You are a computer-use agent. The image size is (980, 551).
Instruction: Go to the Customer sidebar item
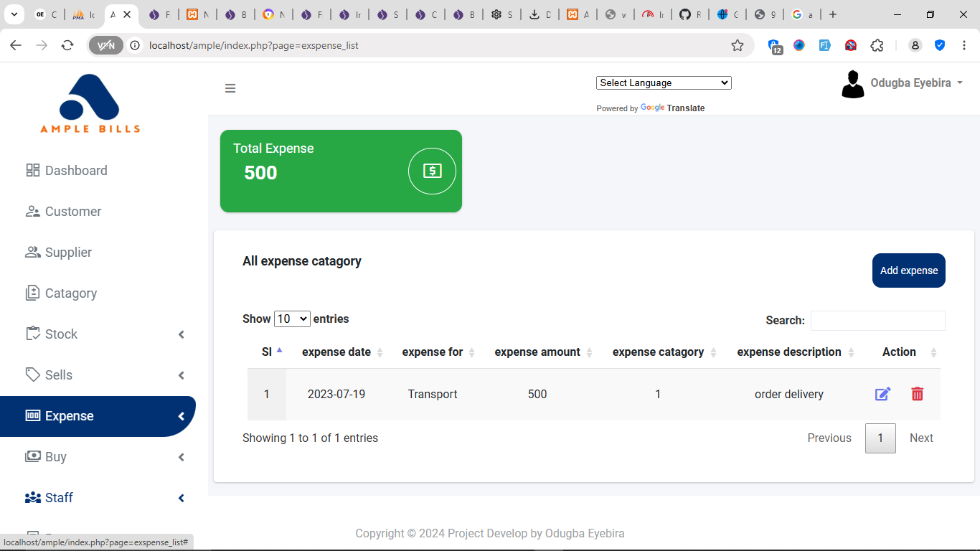(x=73, y=212)
